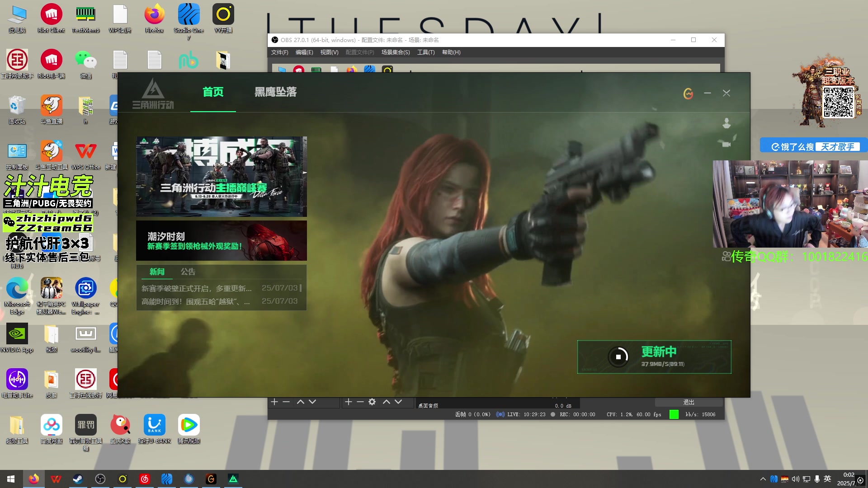
Task: Open the 场景集合(S) menu in OBS
Action: (x=396, y=52)
